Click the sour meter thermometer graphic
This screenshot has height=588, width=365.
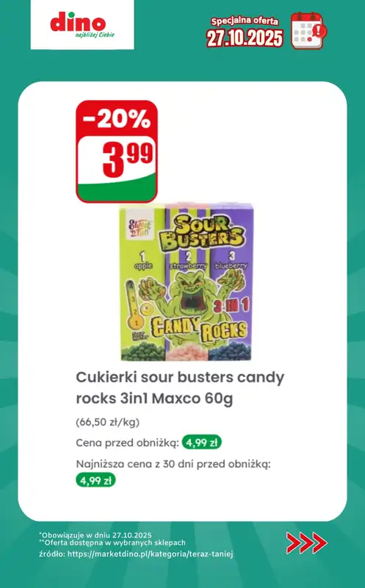pyautogui.click(x=135, y=305)
